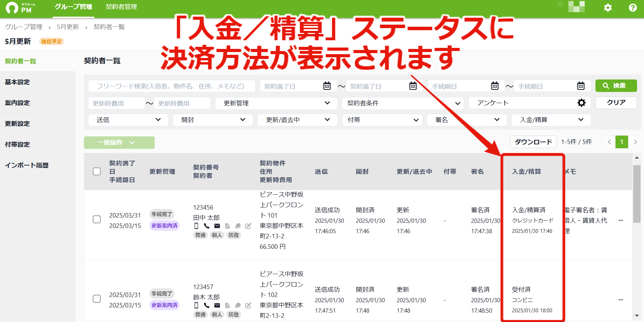Screen dimensions: 644x322
Task: Click the green 検索 button
Action: click(616, 86)
